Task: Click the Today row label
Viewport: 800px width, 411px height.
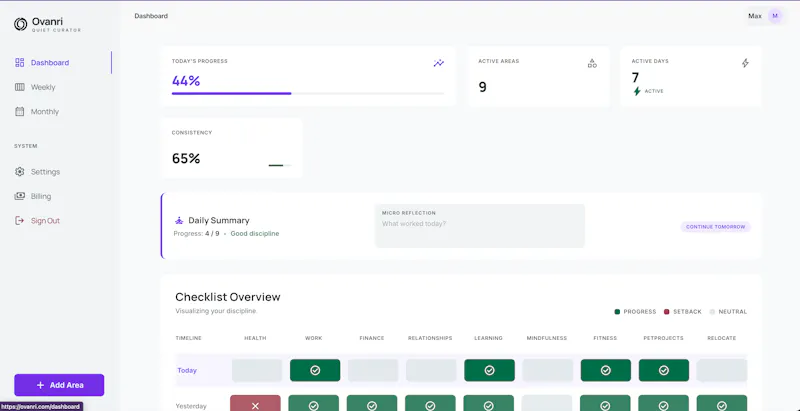Action: (187, 370)
